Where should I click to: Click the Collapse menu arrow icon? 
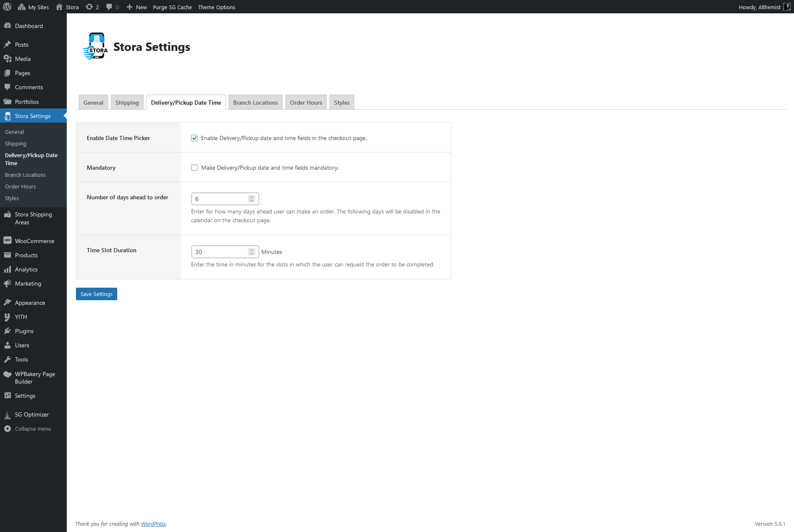coord(8,429)
